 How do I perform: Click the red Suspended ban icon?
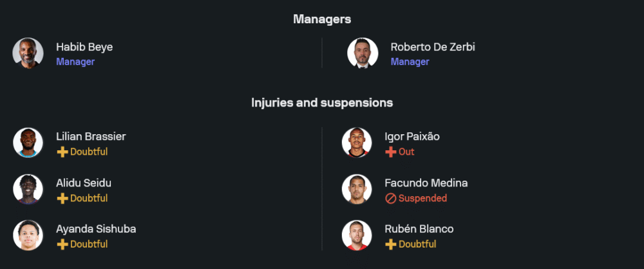[x=390, y=199]
